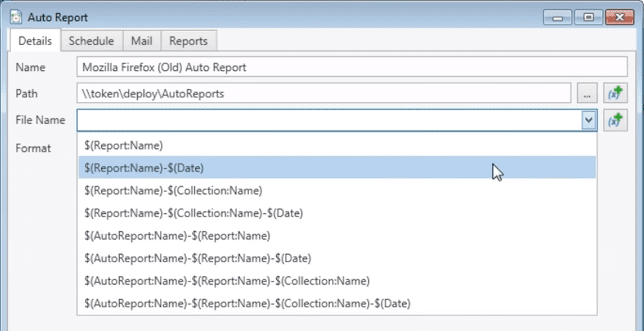Insert variable into File Name field

616,120
